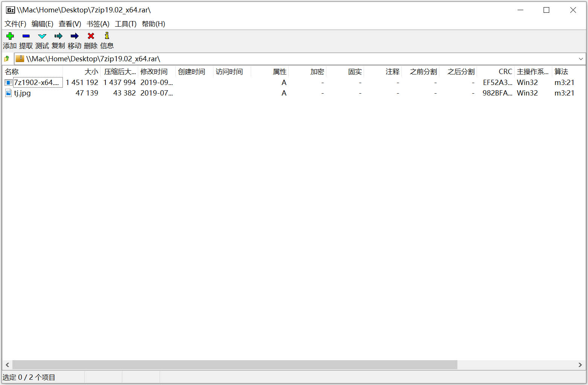Maximize the 7-Zip window
588x385 pixels.
pyautogui.click(x=547, y=10)
